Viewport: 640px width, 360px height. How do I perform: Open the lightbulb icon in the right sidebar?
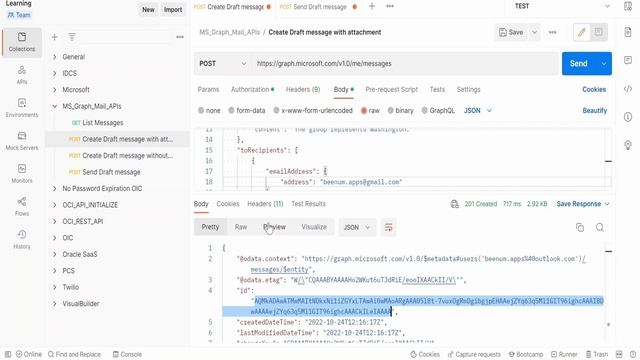628,145
